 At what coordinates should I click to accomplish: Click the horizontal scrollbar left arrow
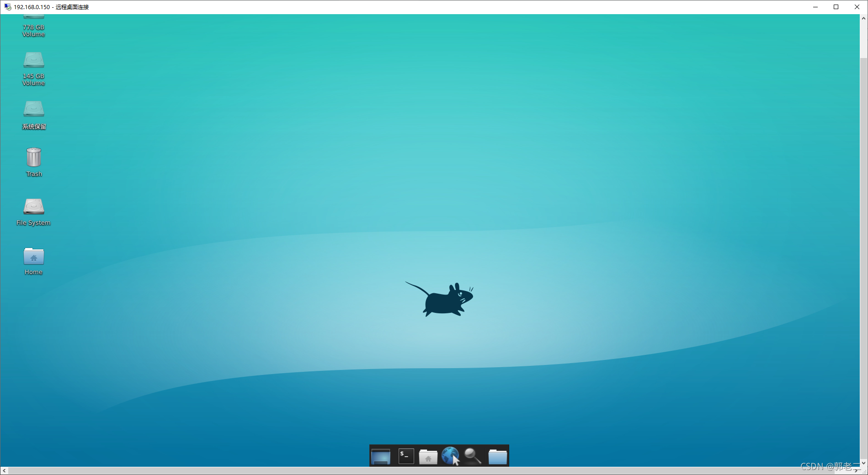tap(4, 470)
